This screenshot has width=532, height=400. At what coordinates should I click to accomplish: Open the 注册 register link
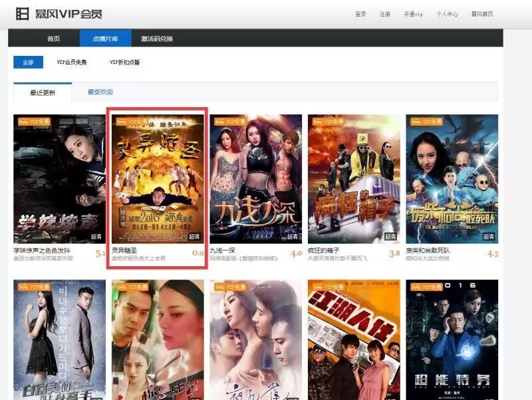click(385, 14)
